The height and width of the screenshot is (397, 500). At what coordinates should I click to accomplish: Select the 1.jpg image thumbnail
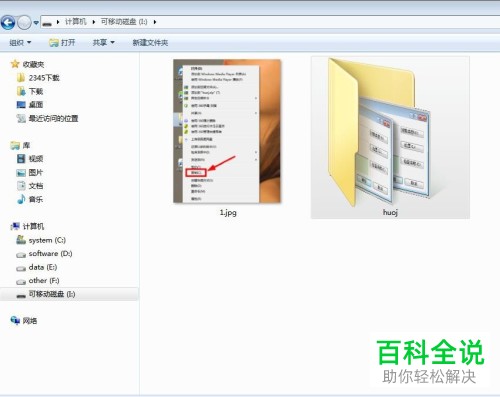pyautogui.click(x=227, y=131)
